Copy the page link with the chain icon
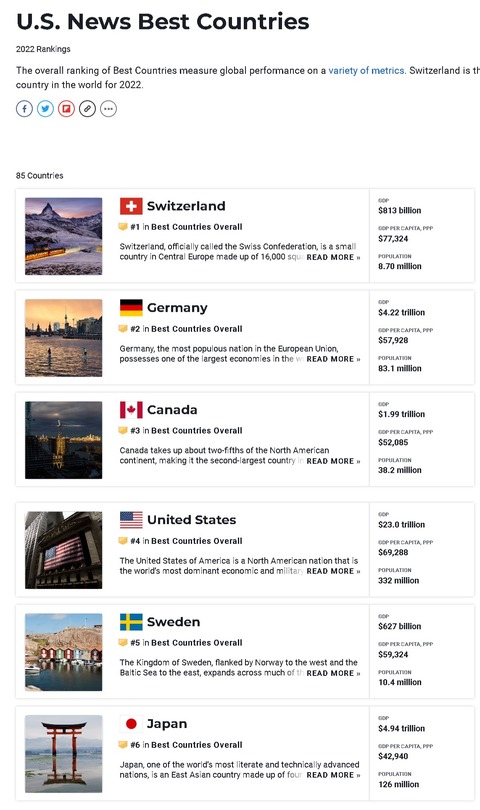 (x=87, y=109)
